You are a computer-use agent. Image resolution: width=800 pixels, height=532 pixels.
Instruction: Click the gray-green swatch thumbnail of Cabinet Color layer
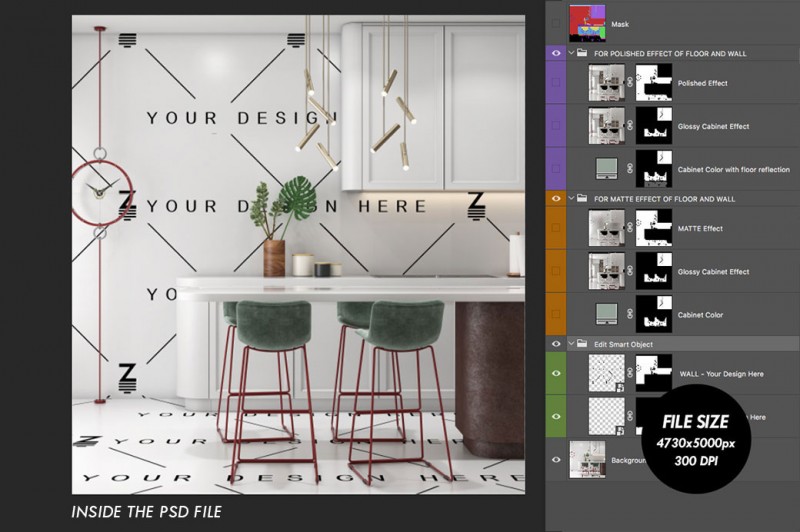click(x=607, y=314)
